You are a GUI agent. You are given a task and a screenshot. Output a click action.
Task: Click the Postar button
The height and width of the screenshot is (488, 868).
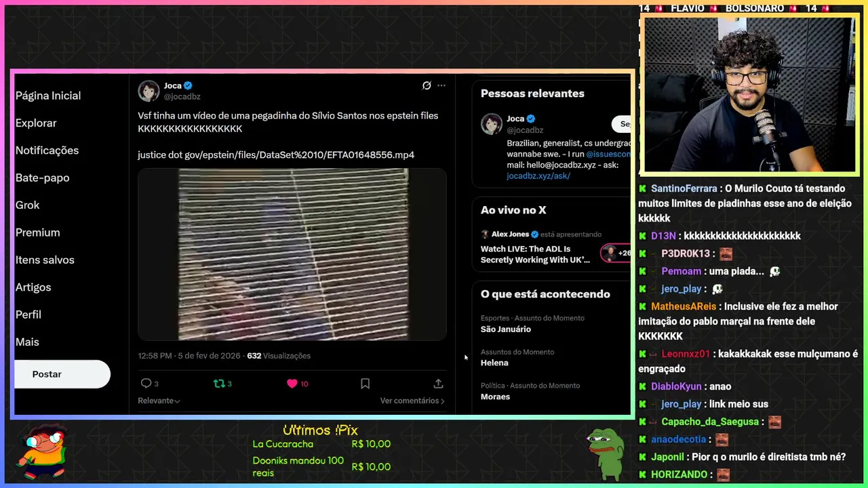point(62,374)
